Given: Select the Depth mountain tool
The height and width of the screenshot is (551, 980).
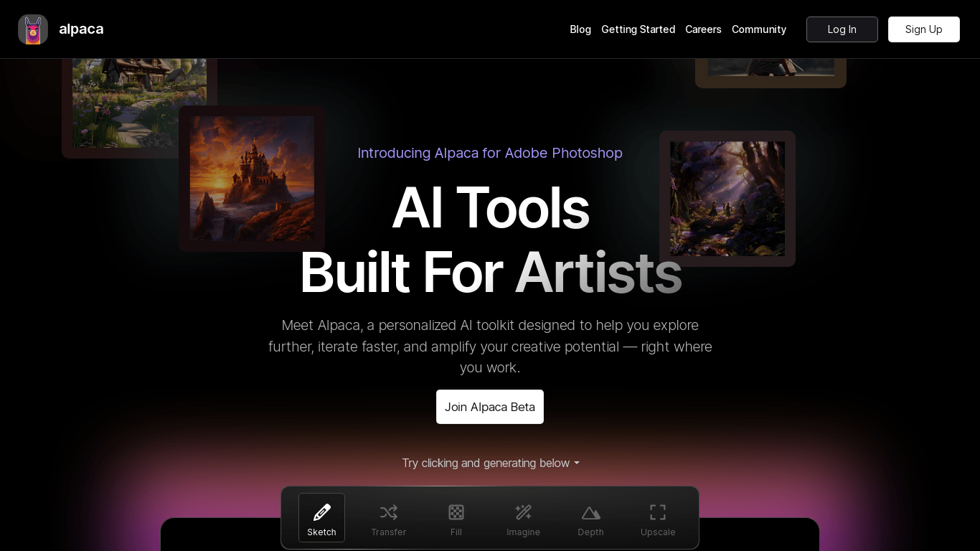Looking at the screenshot, I should [x=590, y=517].
